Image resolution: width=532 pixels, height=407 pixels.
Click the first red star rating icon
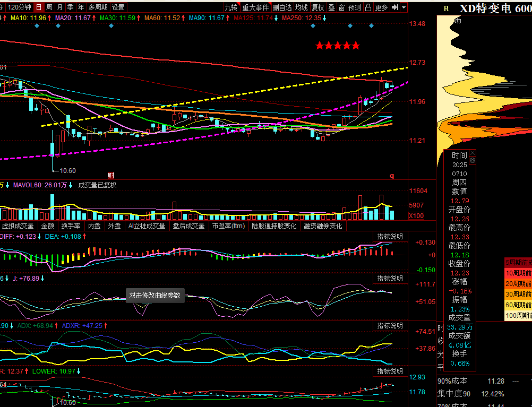tap(320, 46)
